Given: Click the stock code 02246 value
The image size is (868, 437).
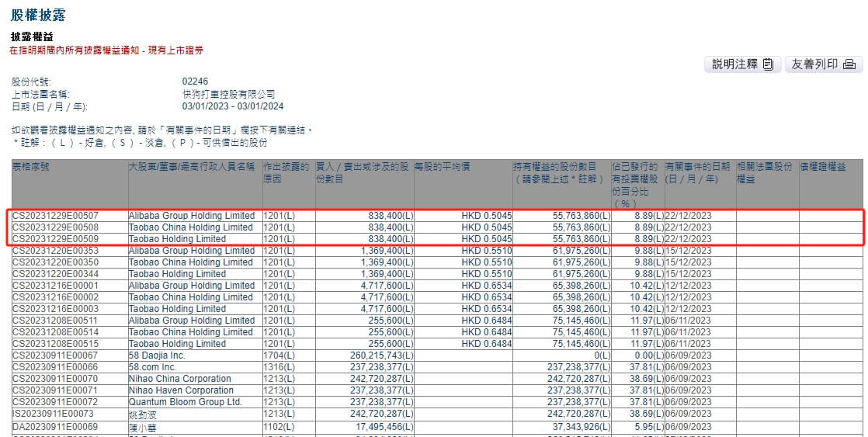Looking at the screenshot, I should [x=195, y=82].
